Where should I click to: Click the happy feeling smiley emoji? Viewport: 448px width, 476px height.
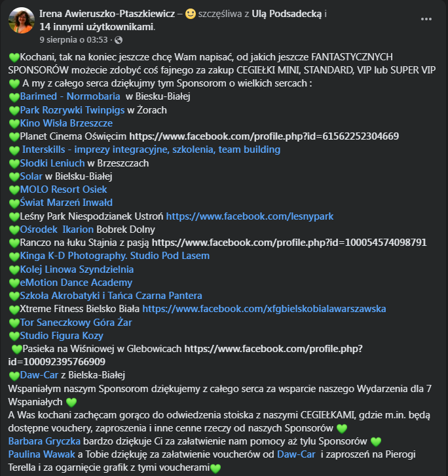click(x=191, y=14)
